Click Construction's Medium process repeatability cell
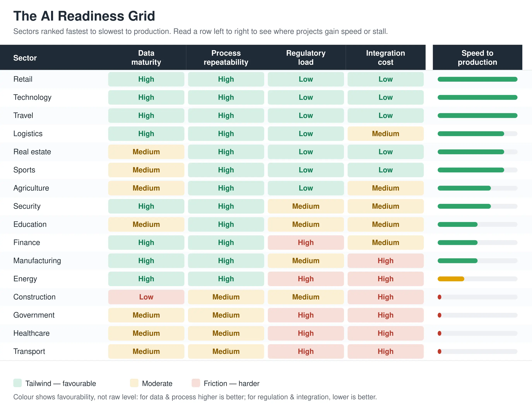The width and height of the screenshot is (532, 410). pos(226,297)
